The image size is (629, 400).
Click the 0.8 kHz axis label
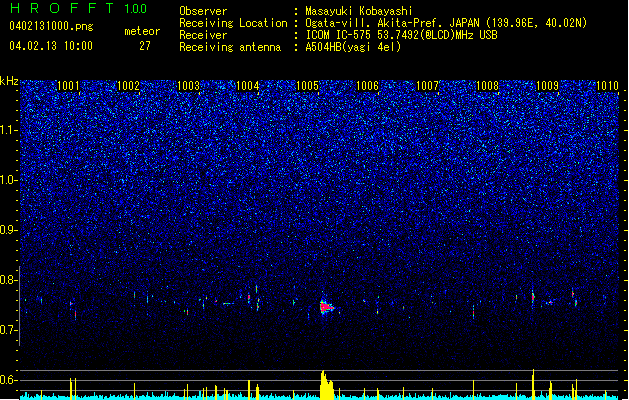point(9,280)
